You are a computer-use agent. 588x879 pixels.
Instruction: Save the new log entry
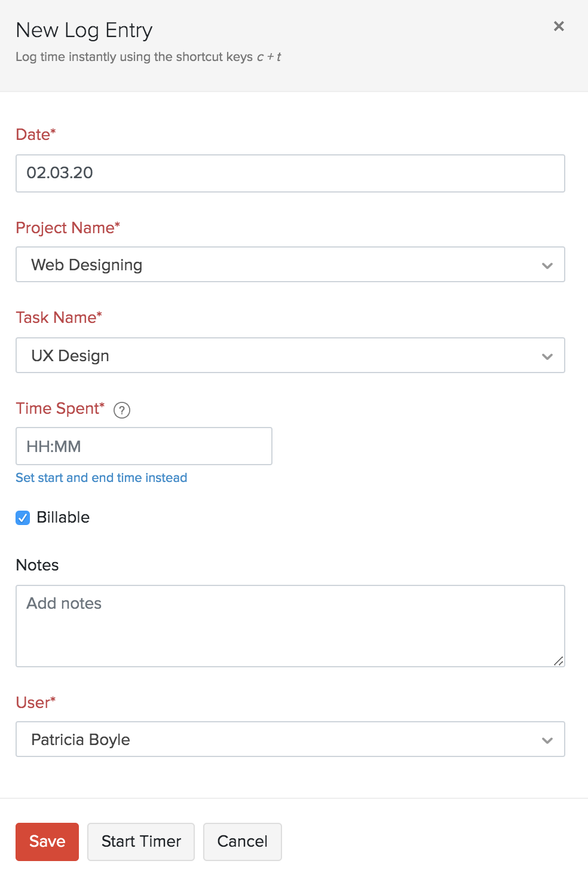(47, 841)
